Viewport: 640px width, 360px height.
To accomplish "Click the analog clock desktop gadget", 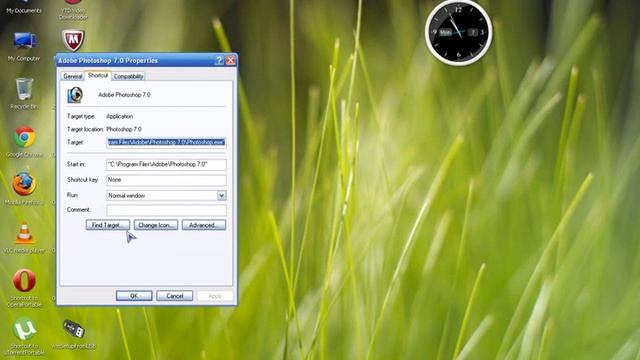I will [x=458, y=32].
